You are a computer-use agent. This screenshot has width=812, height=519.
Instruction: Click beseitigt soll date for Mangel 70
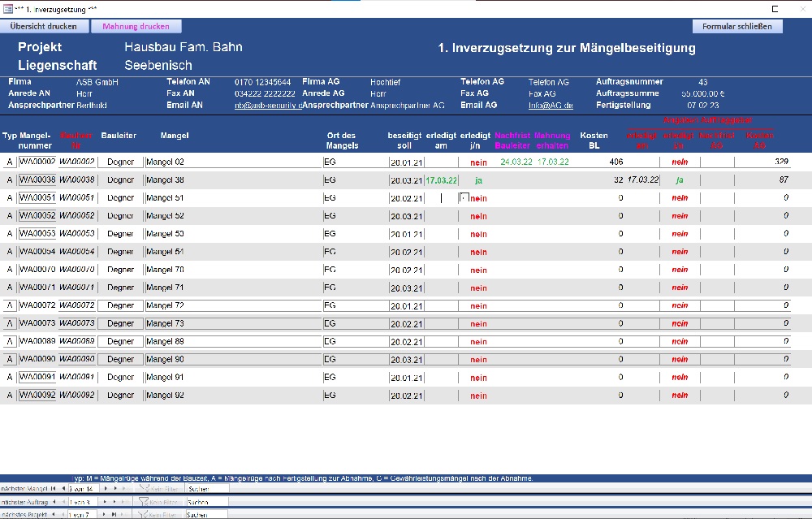click(x=407, y=270)
